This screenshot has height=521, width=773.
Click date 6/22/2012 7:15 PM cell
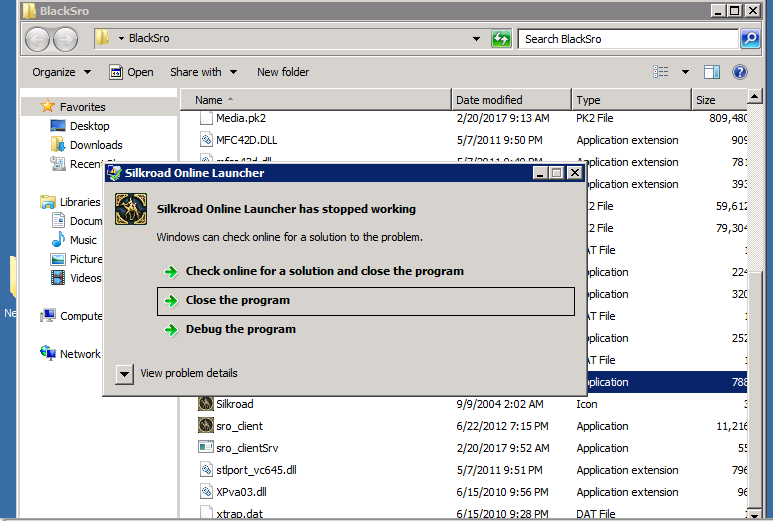[x=502, y=426]
